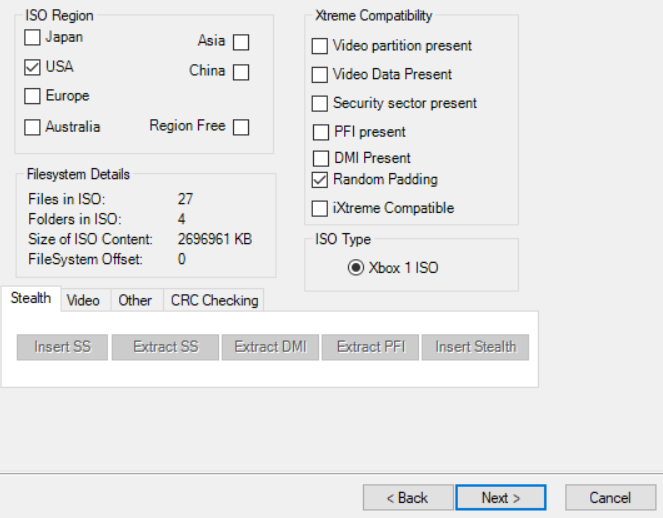
Task: Check Video Data Present option
Action: click(320, 75)
